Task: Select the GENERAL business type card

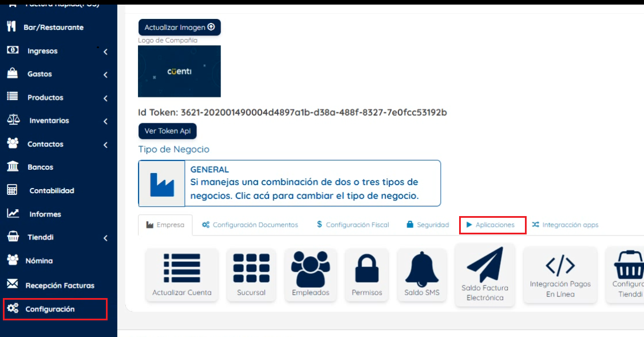Action: point(290,183)
